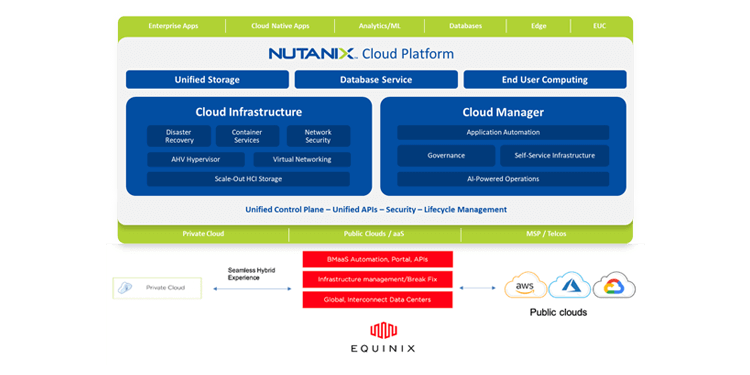Click the Self-Service Infrastructure box
The height and width of the screenshot is (375, 750).
coord(555,155)
